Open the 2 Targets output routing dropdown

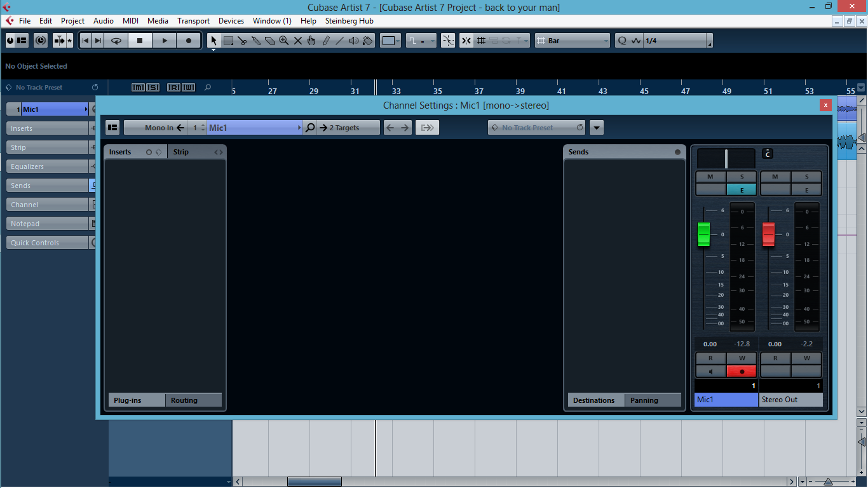click(x=348, y=128)
